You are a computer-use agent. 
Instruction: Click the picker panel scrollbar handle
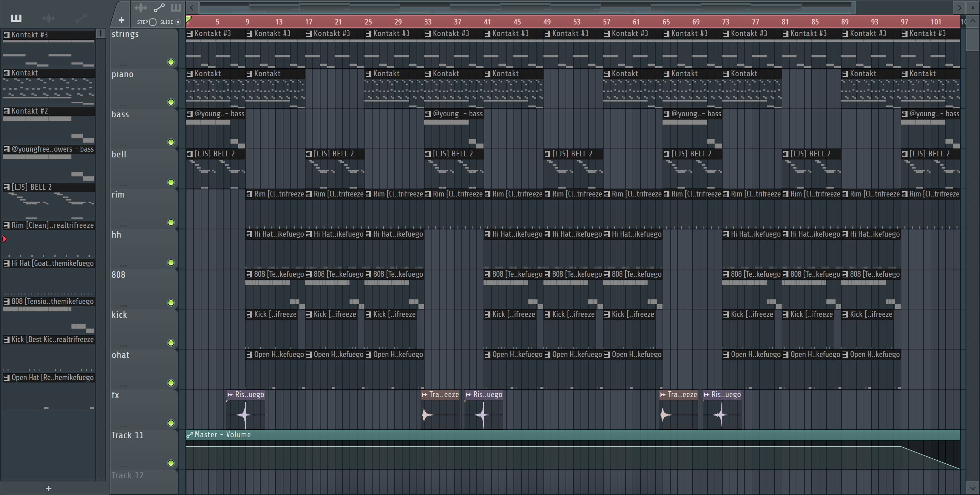coord(100,33)
